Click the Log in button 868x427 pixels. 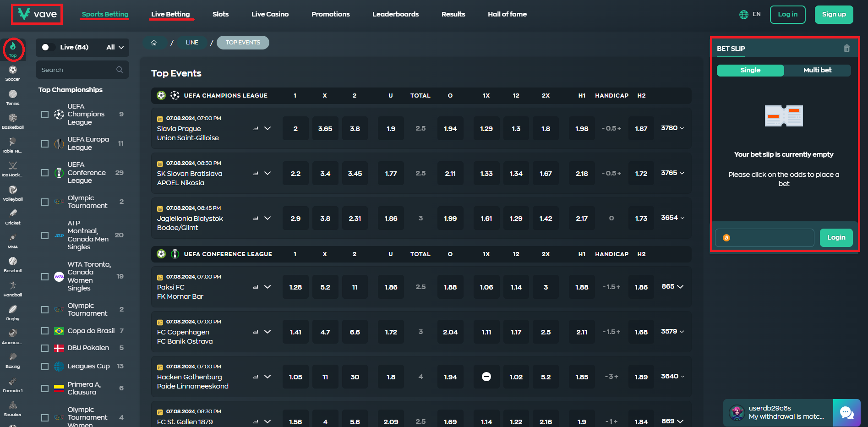coord(787,14)
